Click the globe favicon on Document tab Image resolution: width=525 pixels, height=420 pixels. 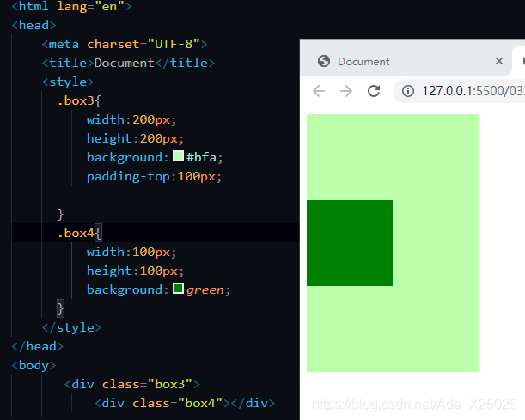click(324, 61)
